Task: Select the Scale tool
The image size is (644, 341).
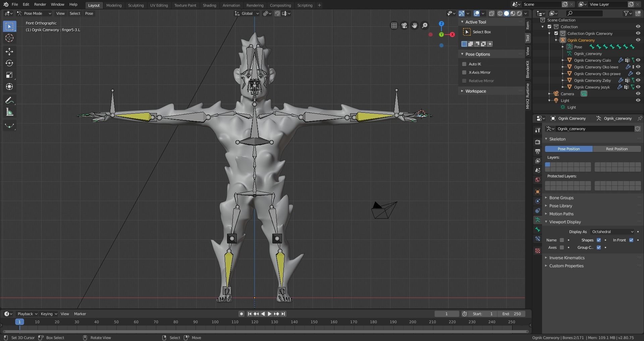Action: click(9, 75)
